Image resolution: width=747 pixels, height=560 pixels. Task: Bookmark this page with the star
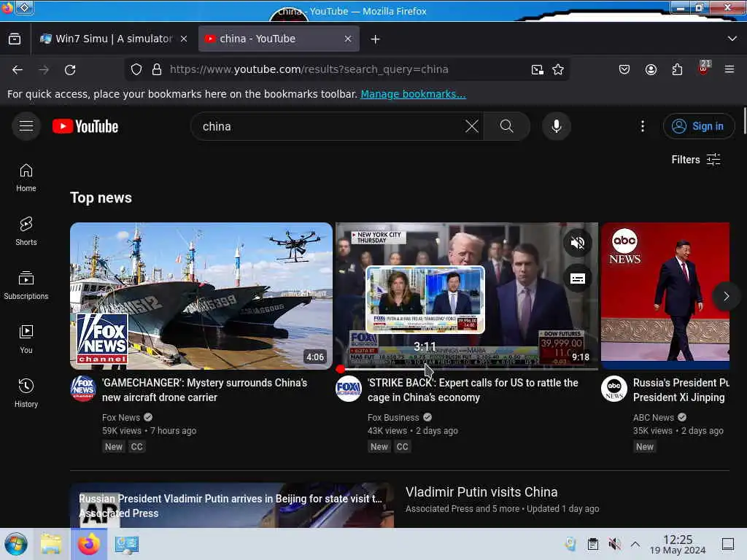(x=558, y=69)
